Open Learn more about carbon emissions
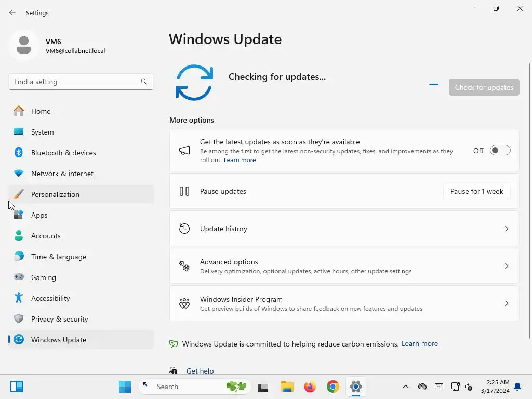The width and height of the screenshot is (532, 399). pyautogui.click(x=420, y=344)
